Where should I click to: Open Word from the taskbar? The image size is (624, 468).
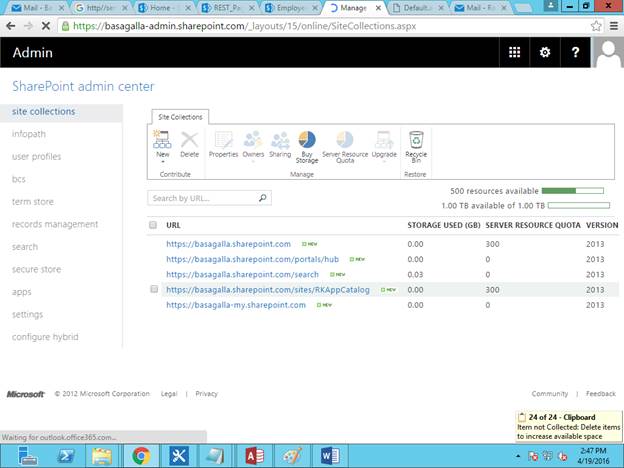[x=330, y=456]
